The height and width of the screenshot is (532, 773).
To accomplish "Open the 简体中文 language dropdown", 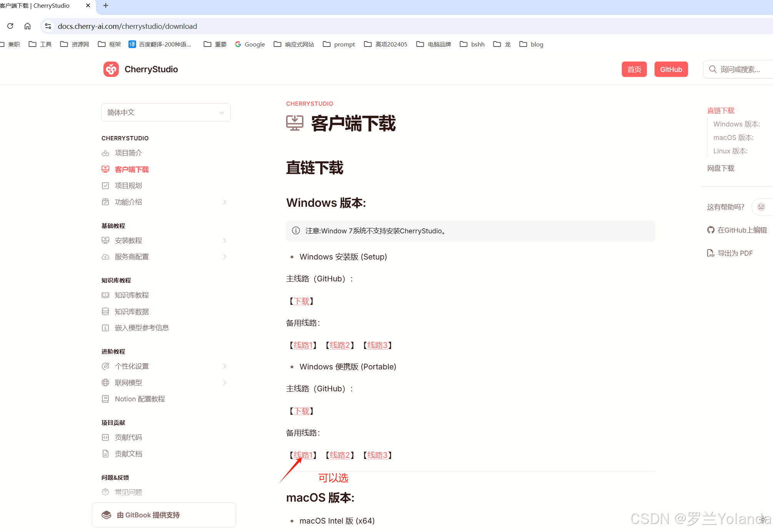I will coord(166,112).
